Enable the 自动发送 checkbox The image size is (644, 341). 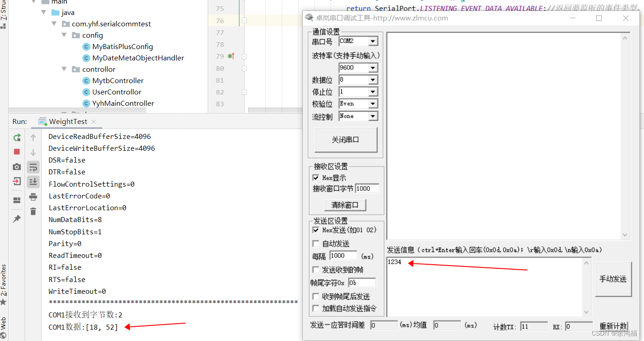pos(316,244)
